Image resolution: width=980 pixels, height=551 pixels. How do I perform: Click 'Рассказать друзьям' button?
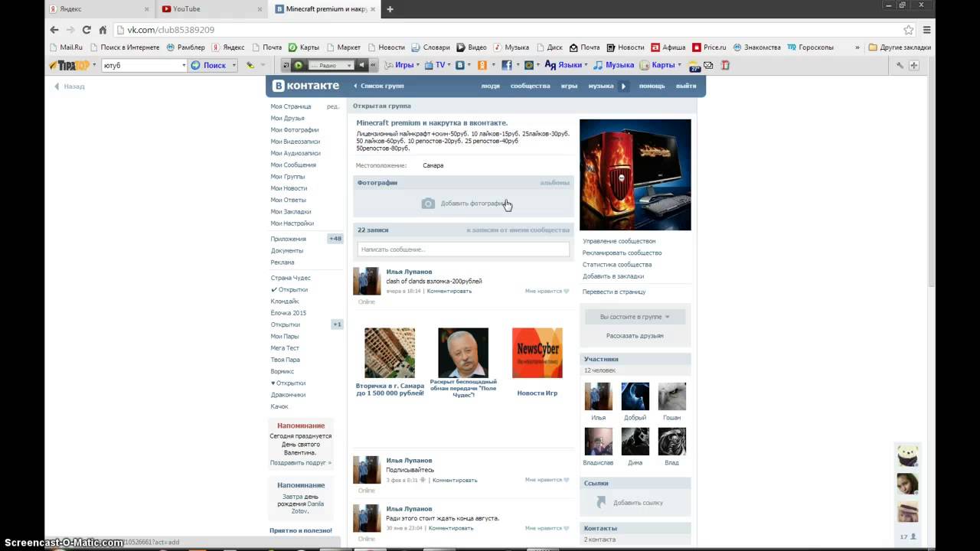tap(635, 335)
